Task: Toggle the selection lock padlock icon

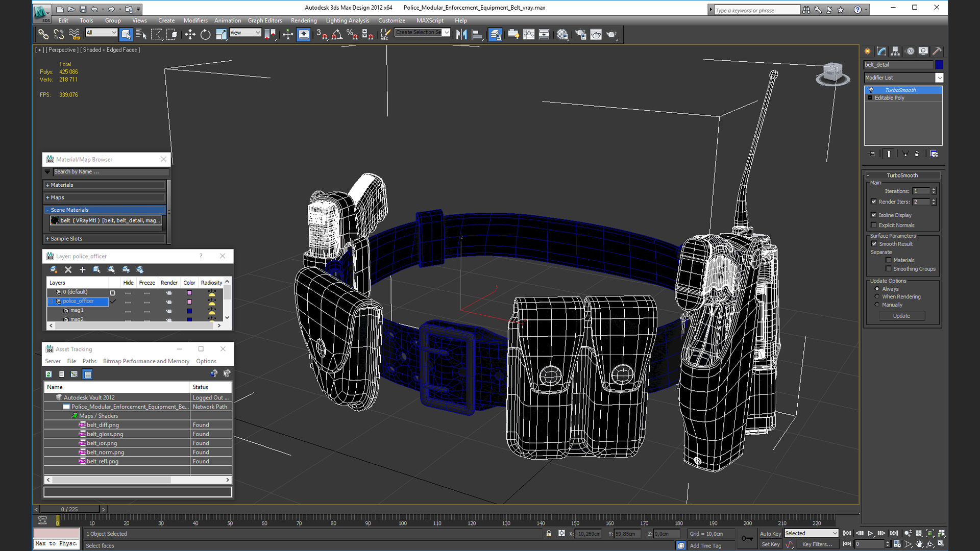Action: pyautogui.click(x=549, y=534)
